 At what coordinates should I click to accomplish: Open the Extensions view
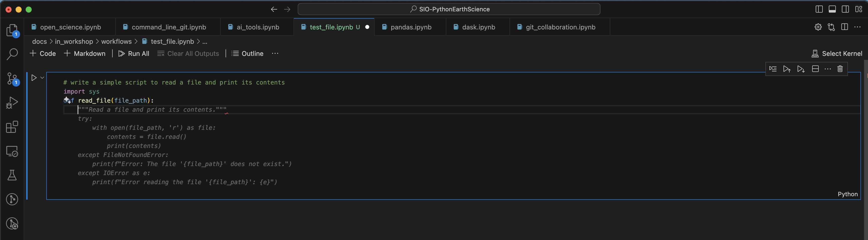click(12, 127)
